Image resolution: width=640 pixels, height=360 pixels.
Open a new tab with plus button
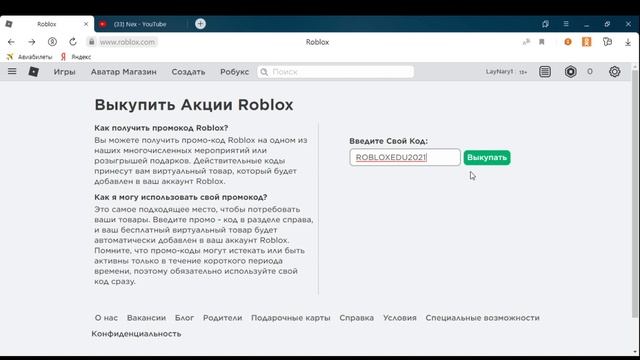coord(200,24)
